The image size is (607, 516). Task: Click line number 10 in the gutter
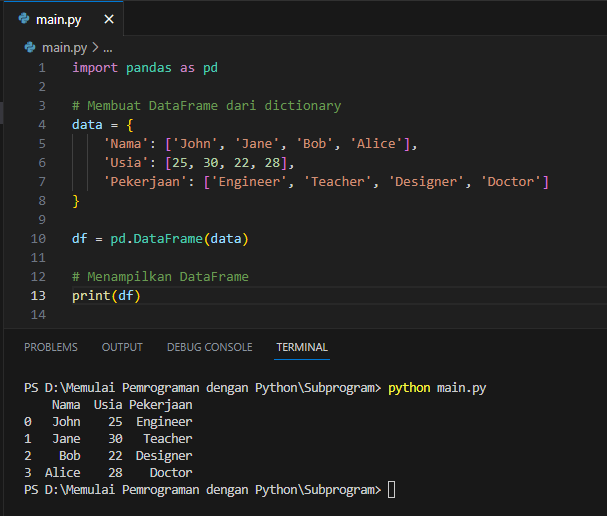(38, 239)
